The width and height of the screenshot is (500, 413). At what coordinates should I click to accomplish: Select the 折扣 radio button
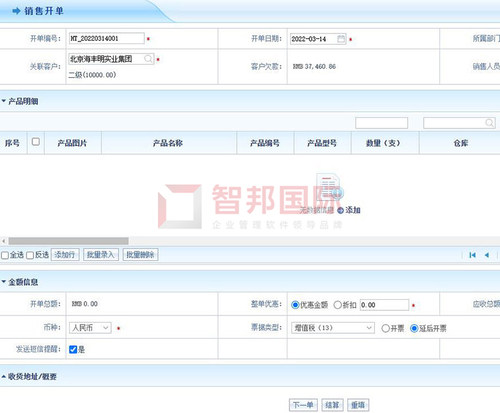pos(337,305)
